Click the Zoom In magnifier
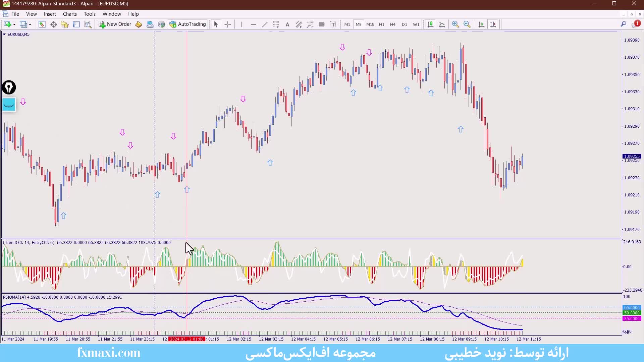This screenshot has width=644, height=362. (x=455, y=24)
